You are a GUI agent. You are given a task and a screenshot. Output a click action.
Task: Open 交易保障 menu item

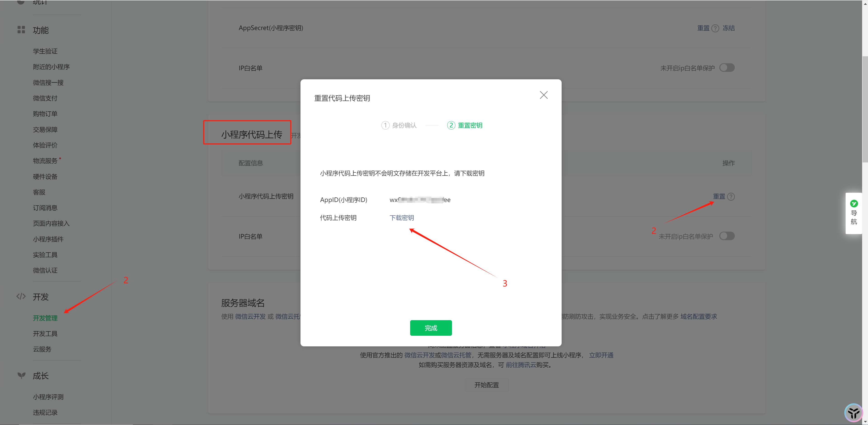point(45,130)
